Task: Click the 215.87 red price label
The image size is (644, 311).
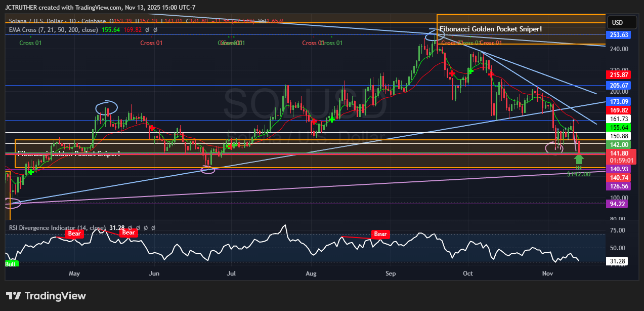Action: click(619, 74)
